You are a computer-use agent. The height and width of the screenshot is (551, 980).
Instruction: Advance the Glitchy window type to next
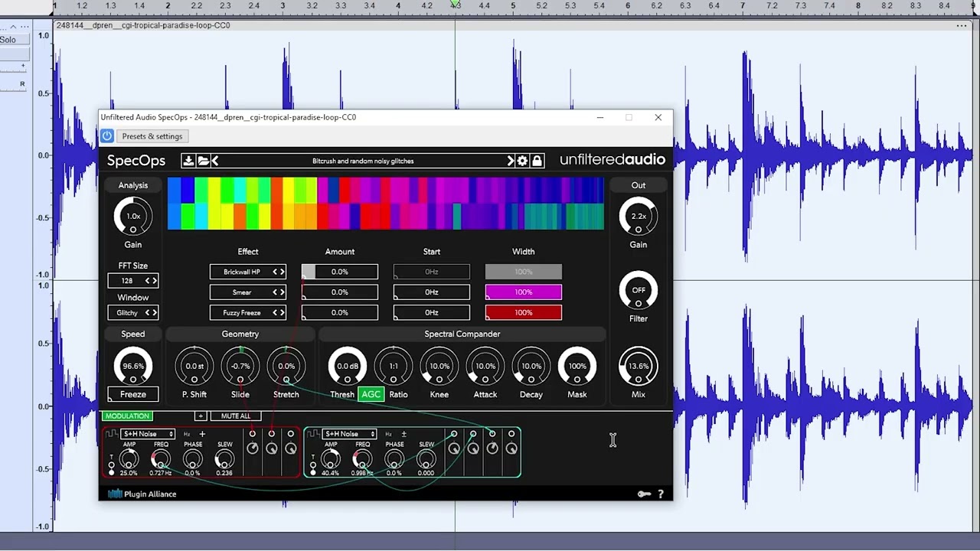click(154, 313)
